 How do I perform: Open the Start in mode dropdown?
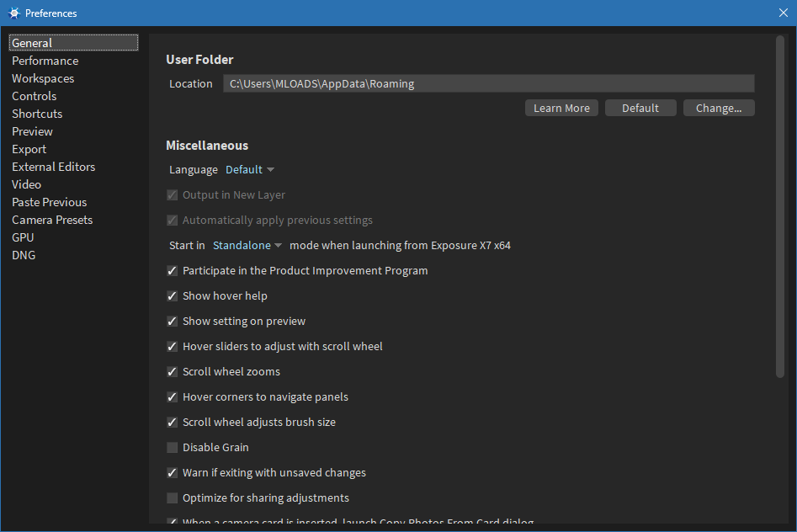(x=247, y=246)
